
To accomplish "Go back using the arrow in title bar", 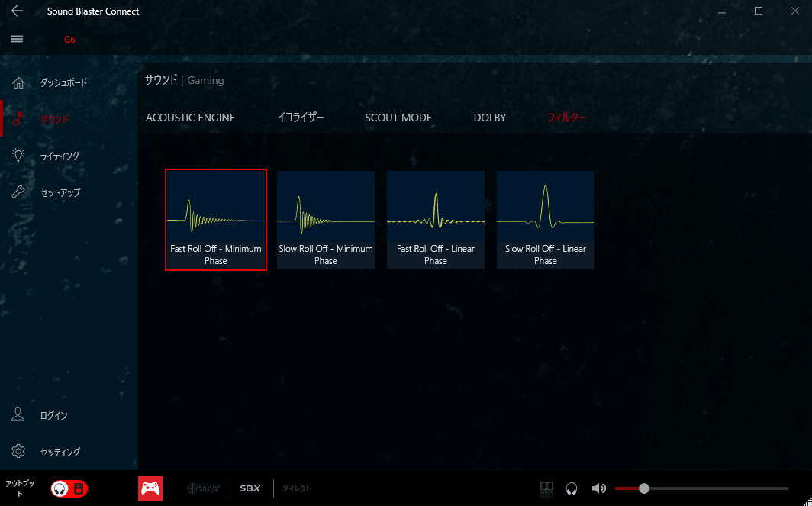I will coord(17,11).
